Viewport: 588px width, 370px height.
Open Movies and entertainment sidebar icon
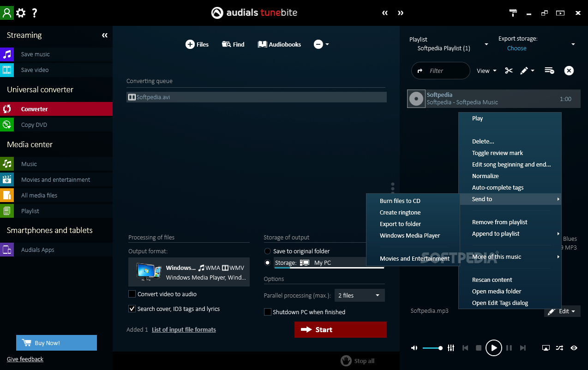click(7, 179)
